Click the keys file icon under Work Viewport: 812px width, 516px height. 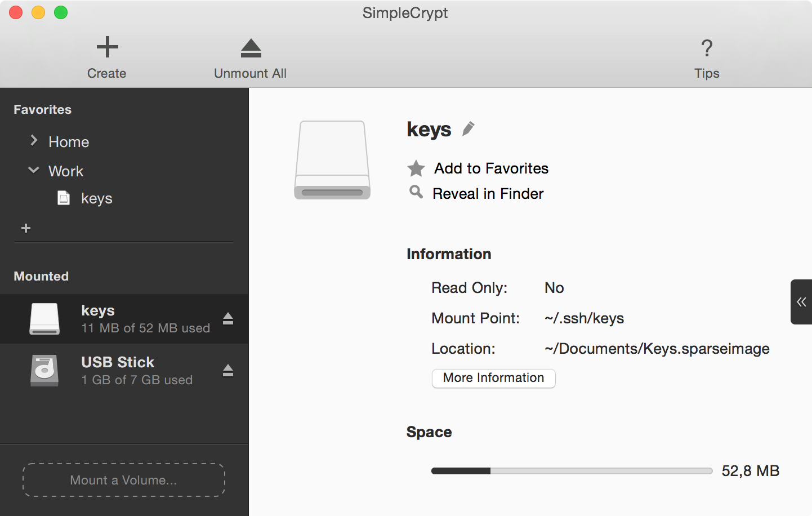pos(64,198)
